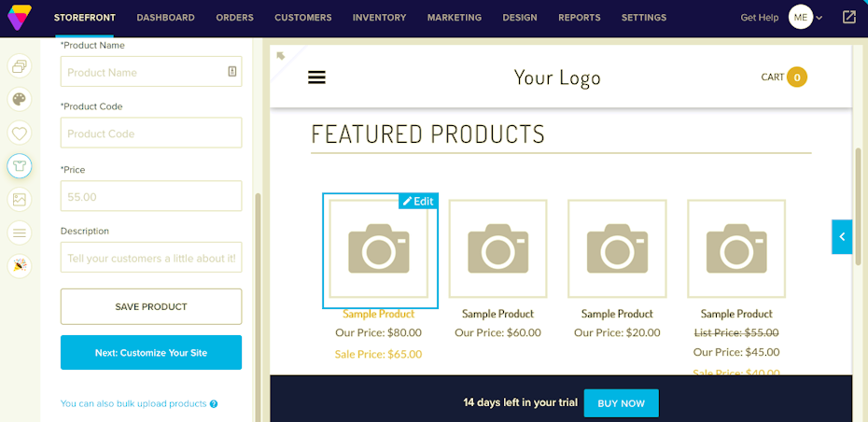Edit the first Sample Product
Viewport: 868px width, 422px height.
coord(418,201)
